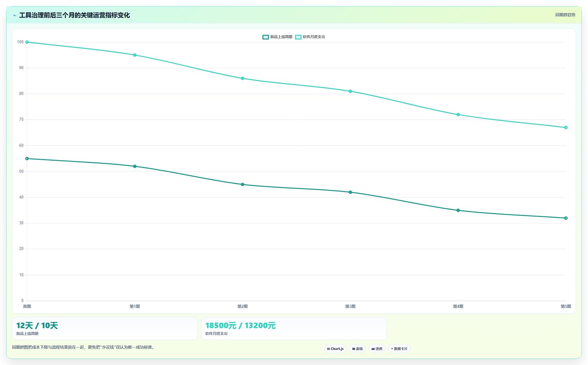
Task: Click the 软件月度支出 data point at 首期
Action: click(x=27, y=42)
